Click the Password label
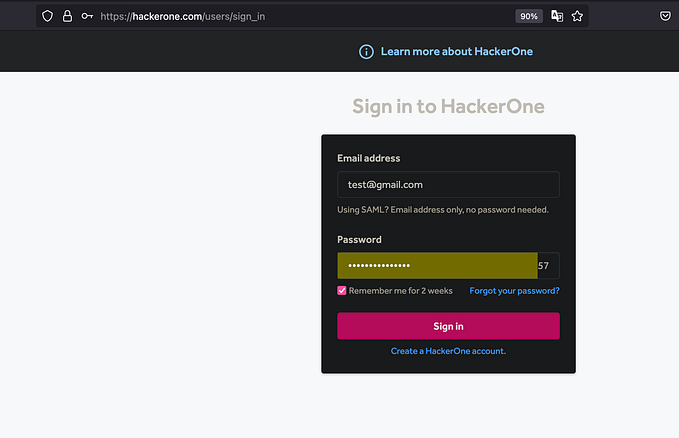The height and width of the screenshot is (438, 679). [x=359, y=240]
